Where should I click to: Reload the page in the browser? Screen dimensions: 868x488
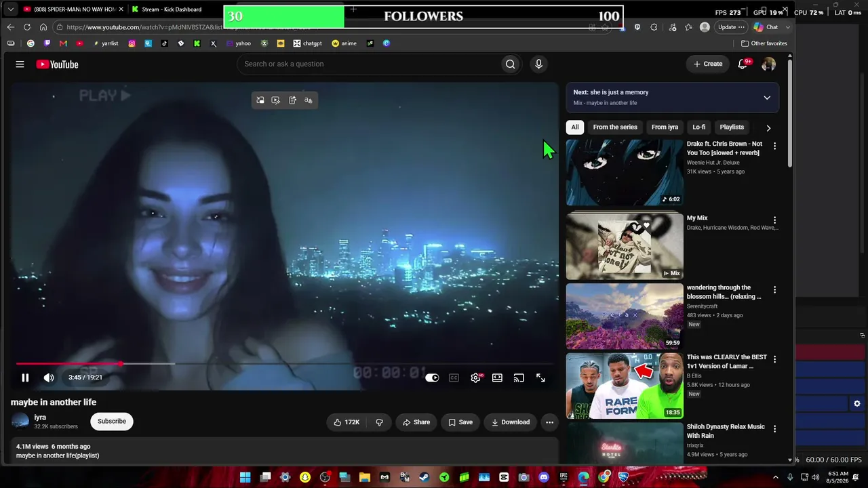tap(27, 27)
